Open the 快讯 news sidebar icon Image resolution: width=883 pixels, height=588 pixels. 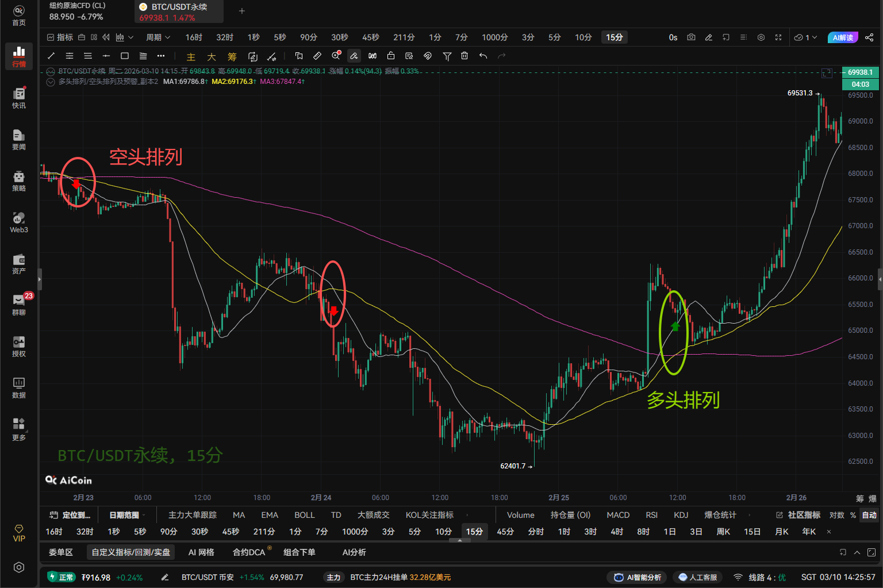[x=19, y=98]
